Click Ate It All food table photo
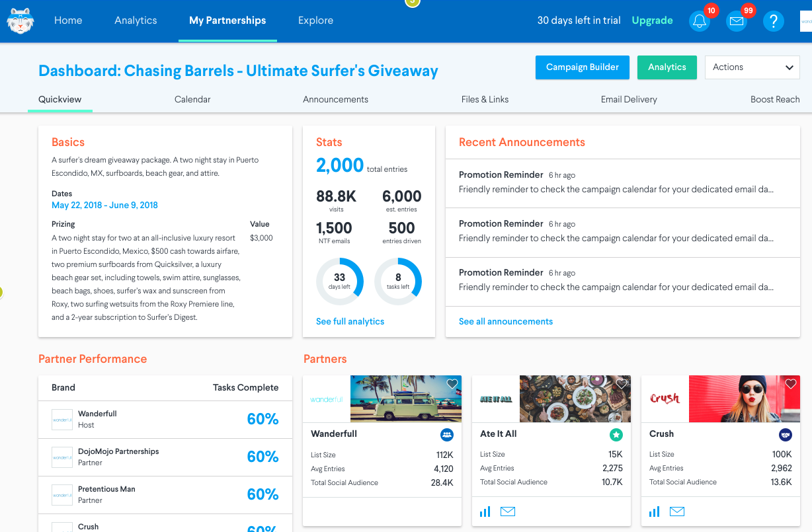This screenshot has height=532, width=812. tap(575, 399)
